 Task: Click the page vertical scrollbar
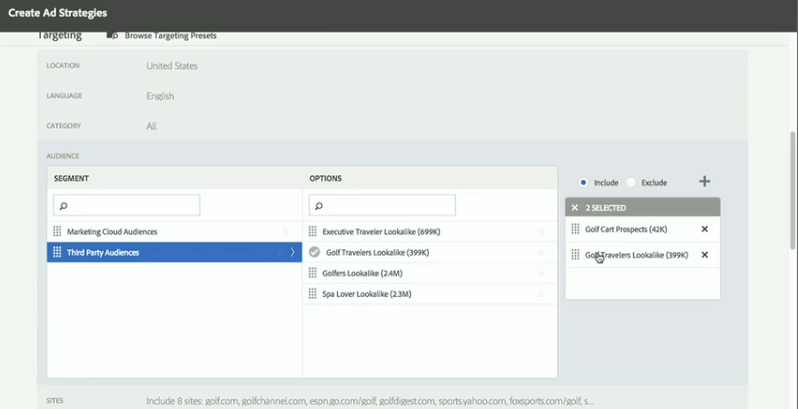[793, 191]
